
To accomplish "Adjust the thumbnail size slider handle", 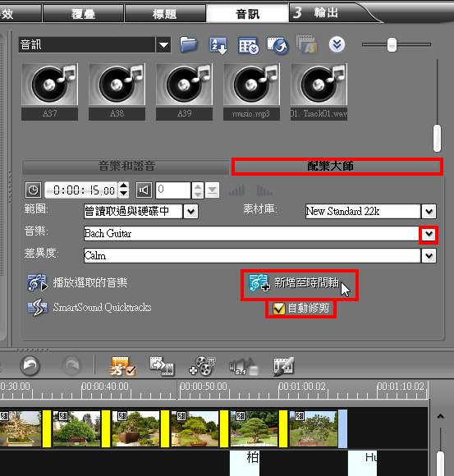I will click(x=392, y=44).
